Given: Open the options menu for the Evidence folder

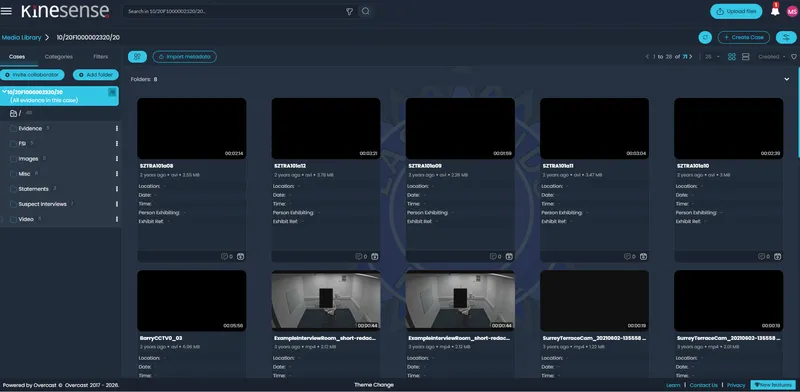Looking at the screenshot, I should click(117, 129).
